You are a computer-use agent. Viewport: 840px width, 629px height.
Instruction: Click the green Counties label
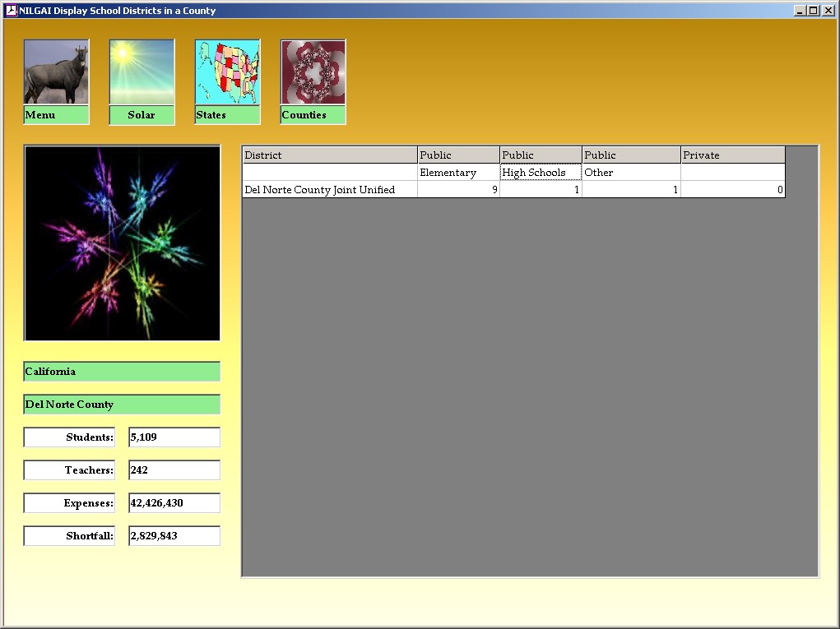pos(313,115)
